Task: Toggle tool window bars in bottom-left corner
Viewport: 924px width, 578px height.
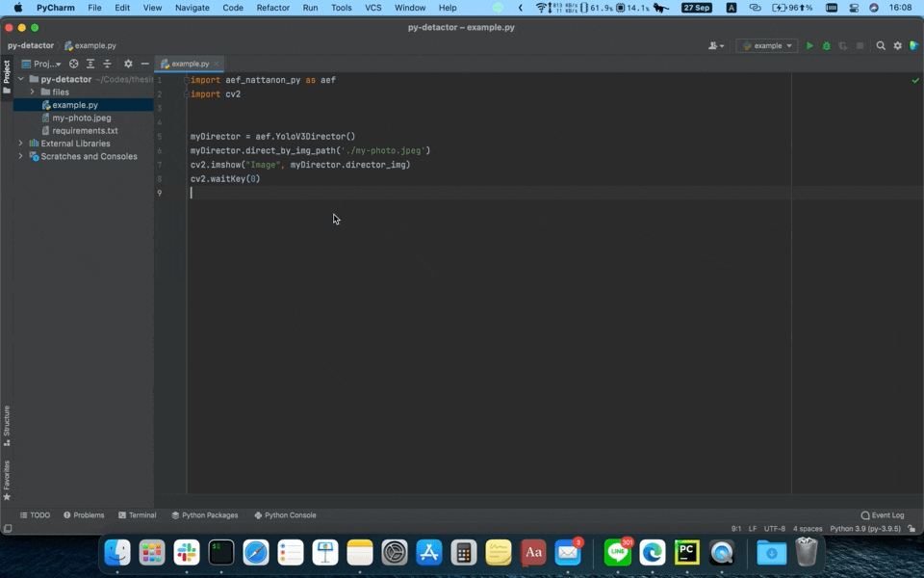Action: pyautogui.click(x=8, y=529)
